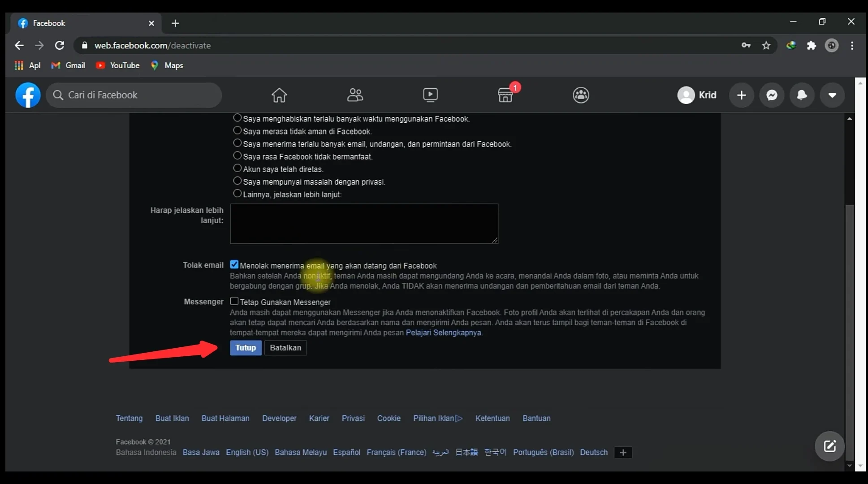Open Chrome three-dot menu
This screenshot has width=868, height=484.
pos(852,45)
